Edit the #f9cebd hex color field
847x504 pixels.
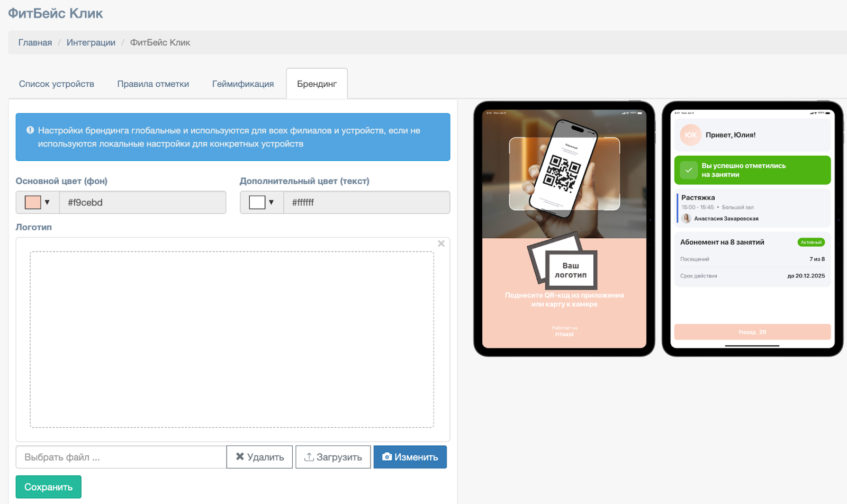[x=142, y=202]
